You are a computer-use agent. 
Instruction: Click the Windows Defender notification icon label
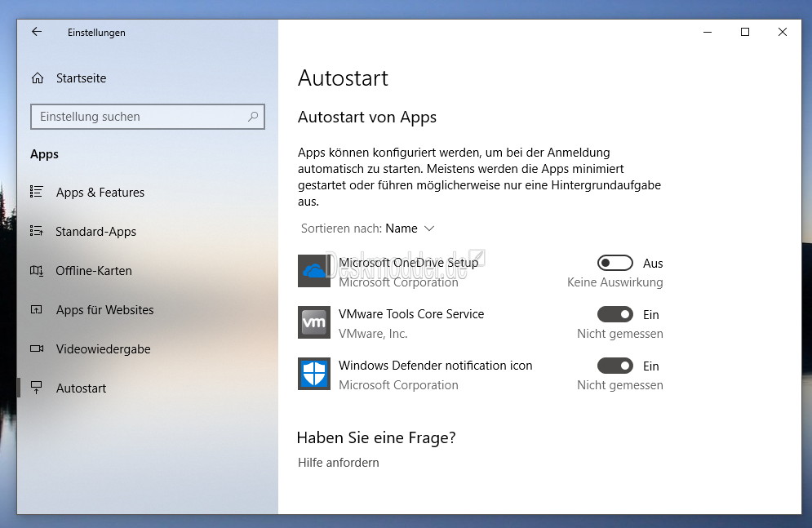[x=436, y=366]
